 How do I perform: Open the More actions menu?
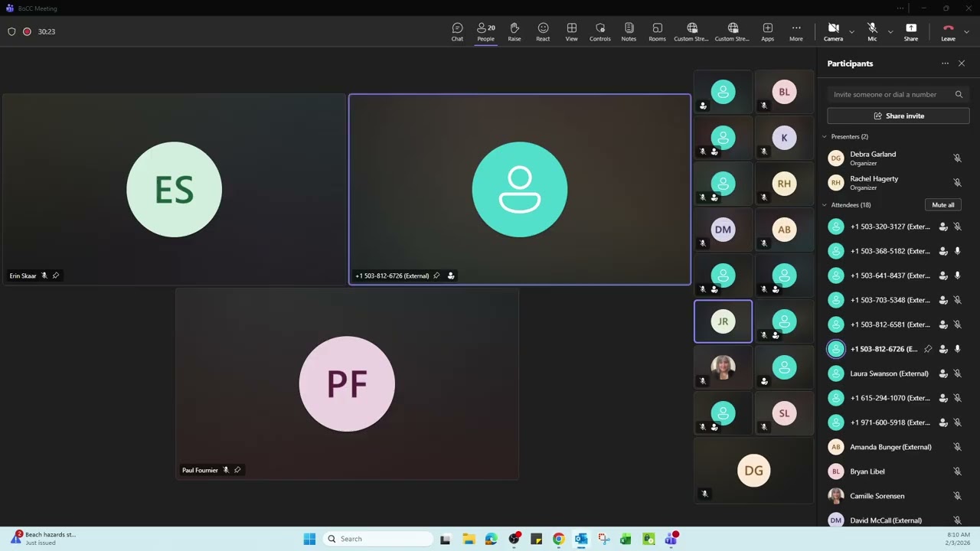coord(796,31)
